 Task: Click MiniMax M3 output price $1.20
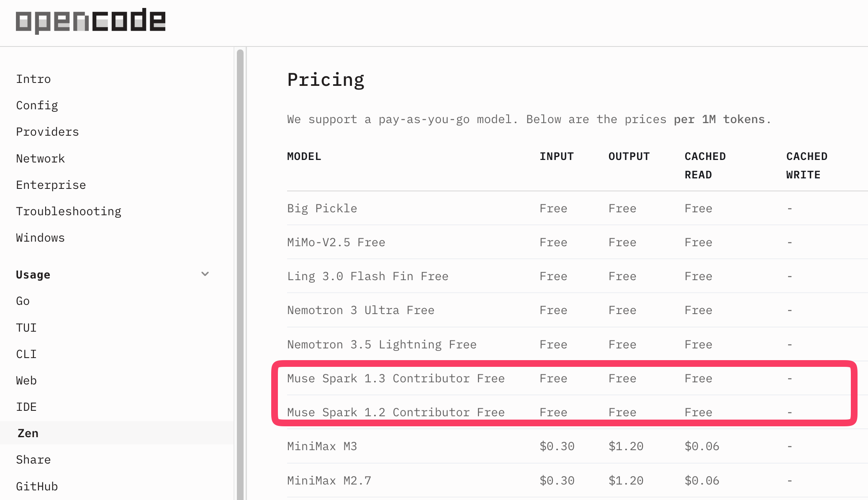(626, 446)
